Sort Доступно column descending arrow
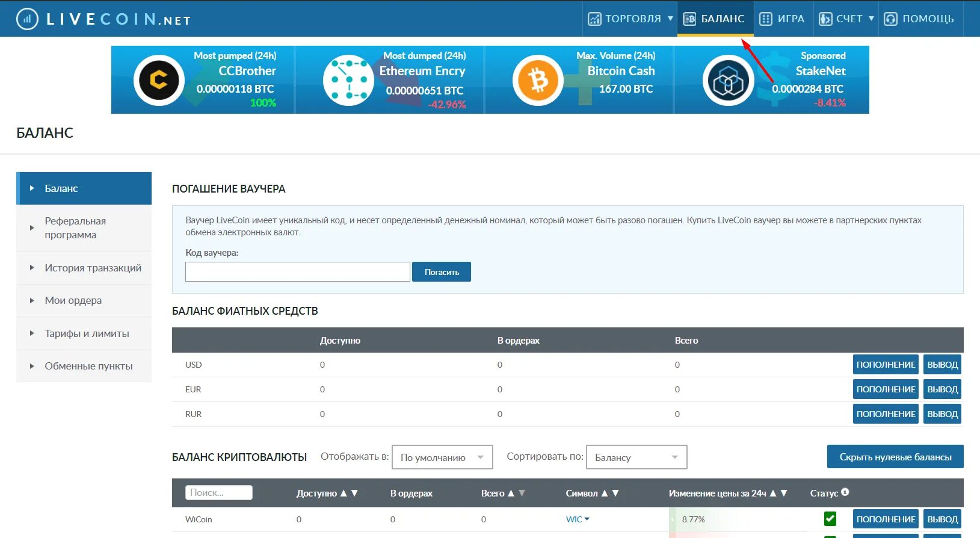 coord(354,493)
